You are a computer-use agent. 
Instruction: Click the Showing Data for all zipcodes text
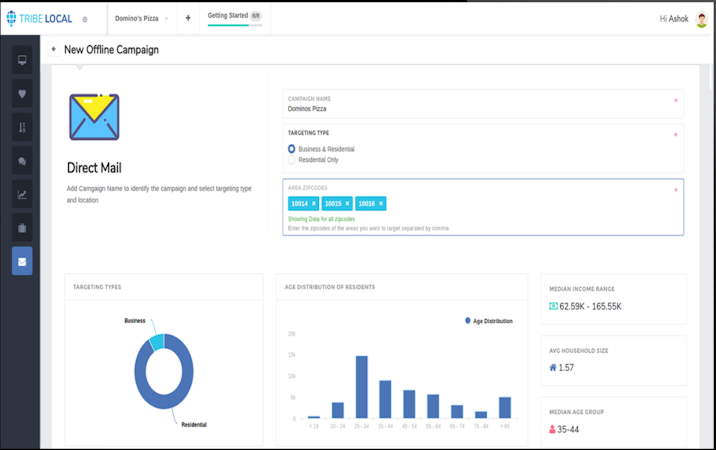click(321, 219)
